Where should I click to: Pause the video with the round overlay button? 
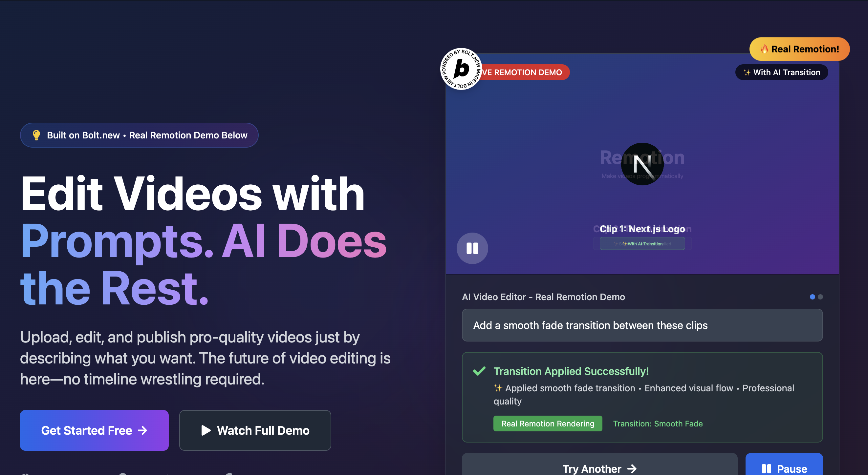click(x=472, y=248)
